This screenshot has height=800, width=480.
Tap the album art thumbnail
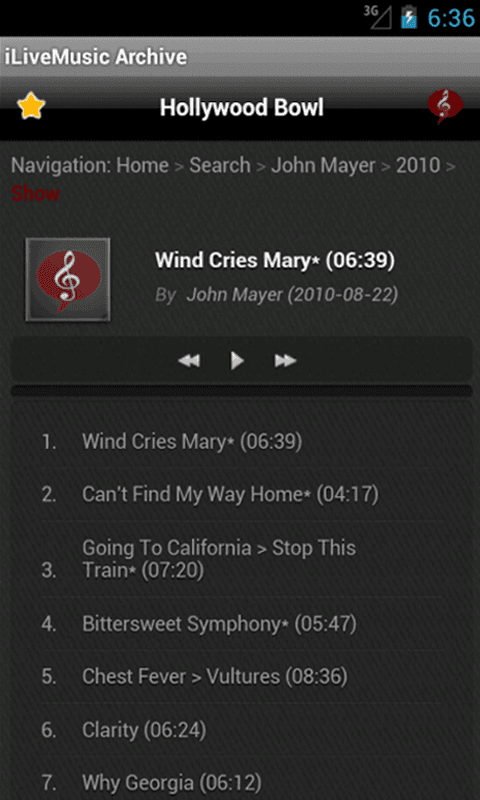68,280
